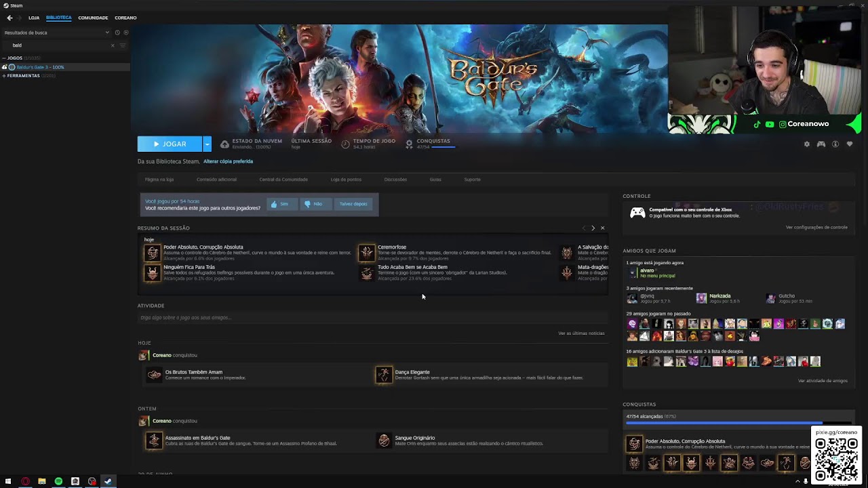This screenshot has width=868, height=488.
Task: Open Suporte tab
Action: [x=472, y=180]
